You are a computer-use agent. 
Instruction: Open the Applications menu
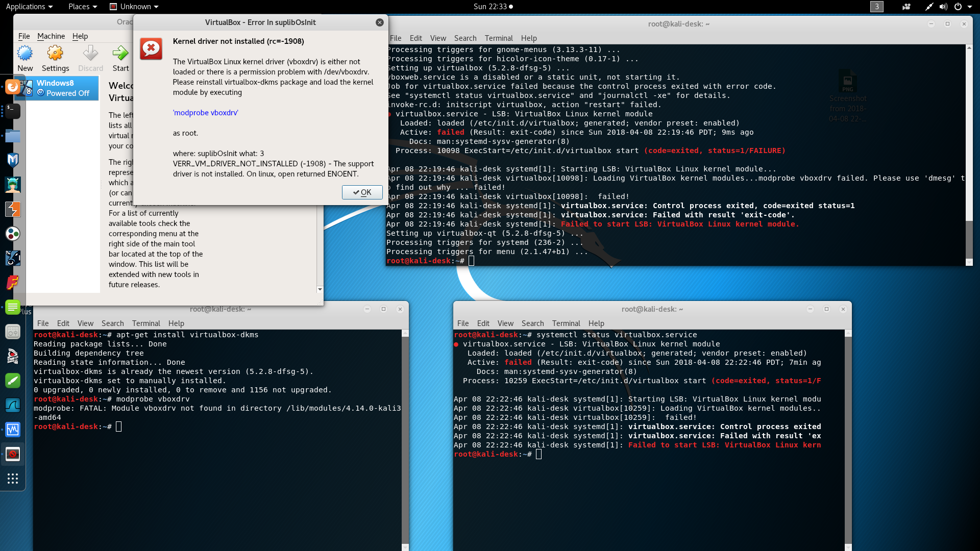pos(29,7)
